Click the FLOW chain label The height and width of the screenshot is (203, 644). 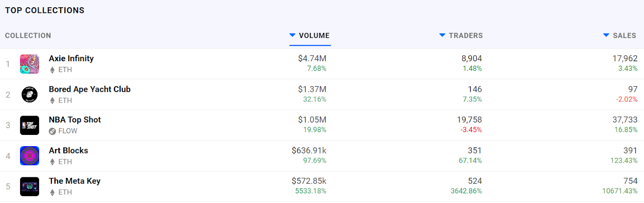(x=68, y=131)
